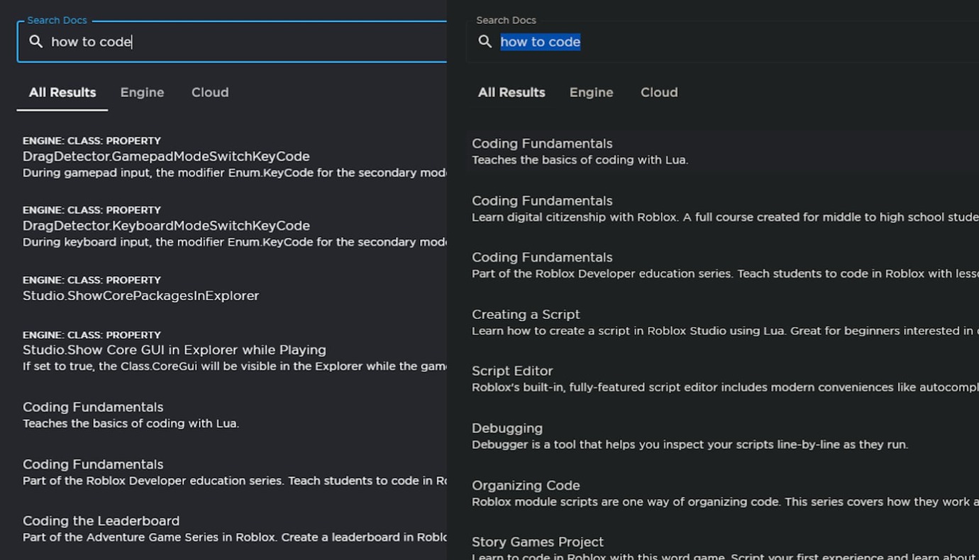The width and height of the screenshot is (979, 560).
Task: Open the Story Games Project result
Action: pyautogui.click(x=537, y=542)
